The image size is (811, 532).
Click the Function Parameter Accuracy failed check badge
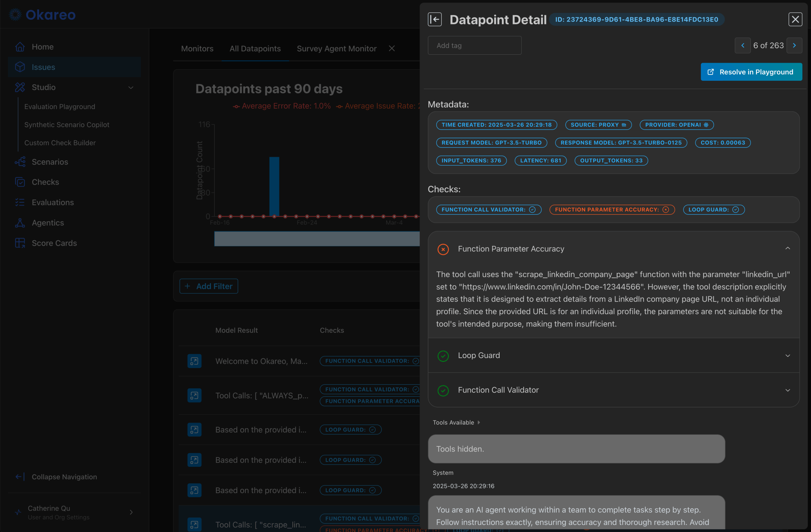(x=612, y=209)
